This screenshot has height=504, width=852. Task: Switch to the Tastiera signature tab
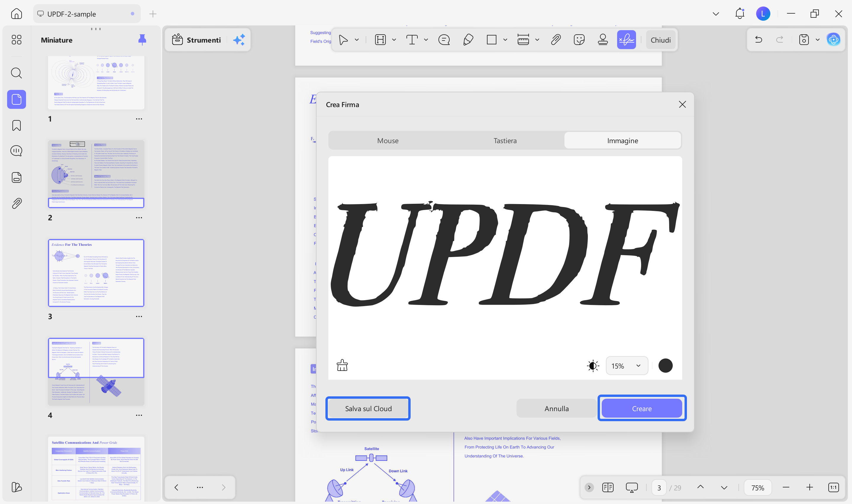tap(505, 140)
